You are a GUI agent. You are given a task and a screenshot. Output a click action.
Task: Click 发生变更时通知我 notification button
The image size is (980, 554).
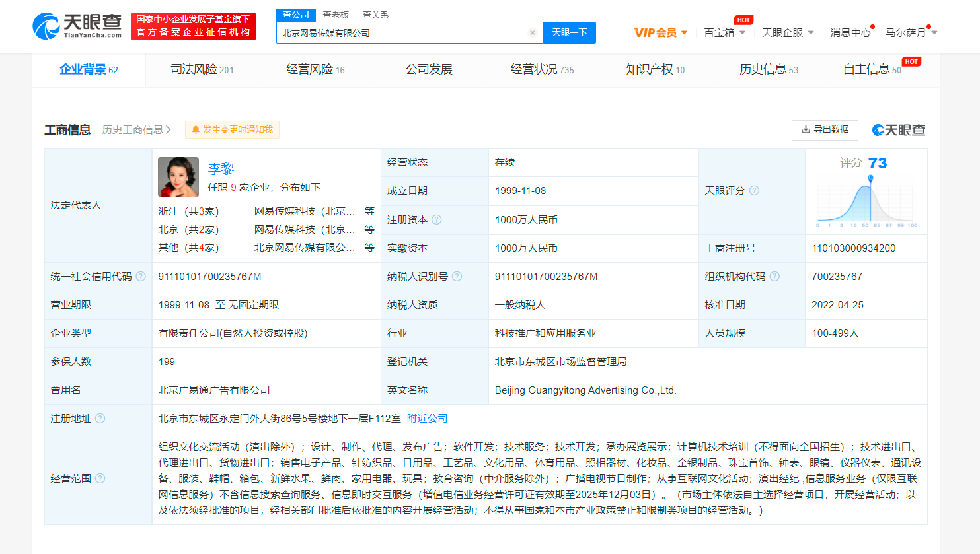point(232,130)
